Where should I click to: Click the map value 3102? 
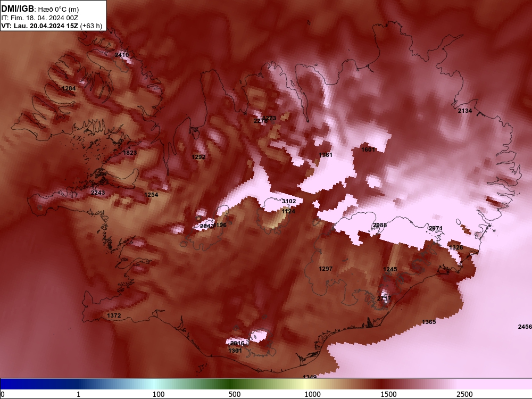click(289, 201)
